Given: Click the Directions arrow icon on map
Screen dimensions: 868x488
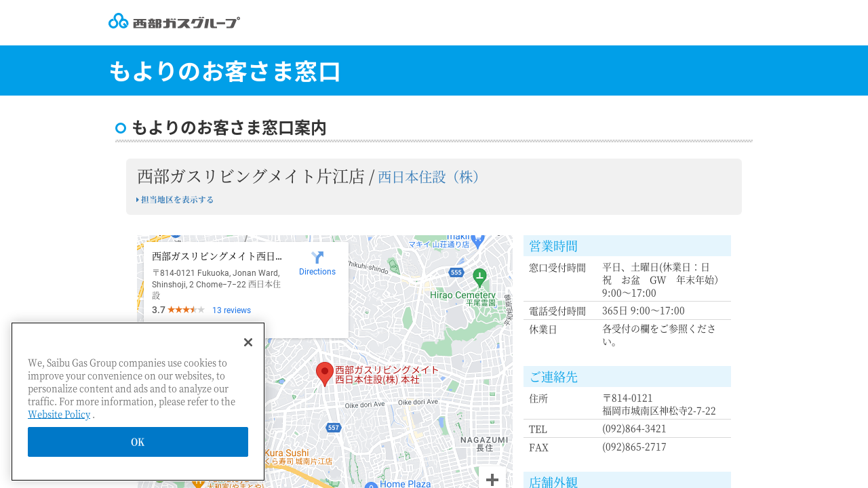Looking at the screenshot, I should 317,258.
